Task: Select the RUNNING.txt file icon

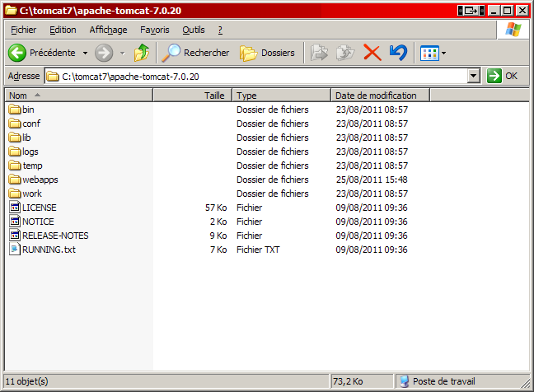Action: 15,250
